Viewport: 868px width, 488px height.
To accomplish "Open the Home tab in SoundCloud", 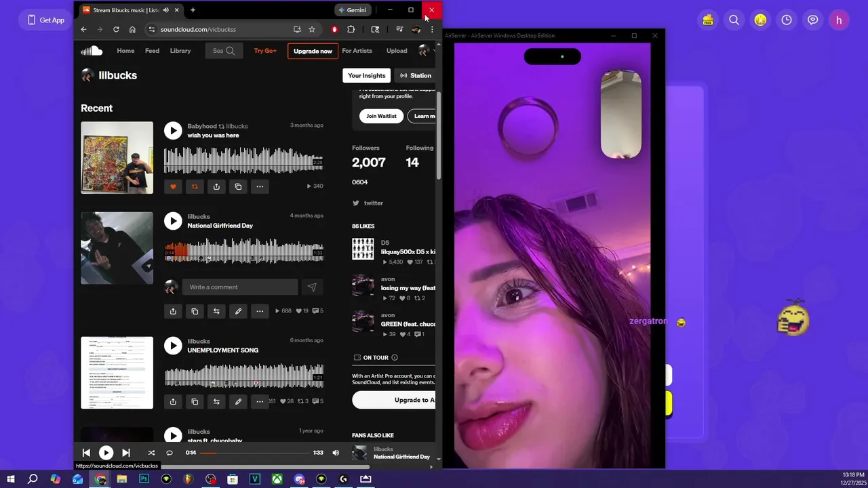I will tap(125, 51).
